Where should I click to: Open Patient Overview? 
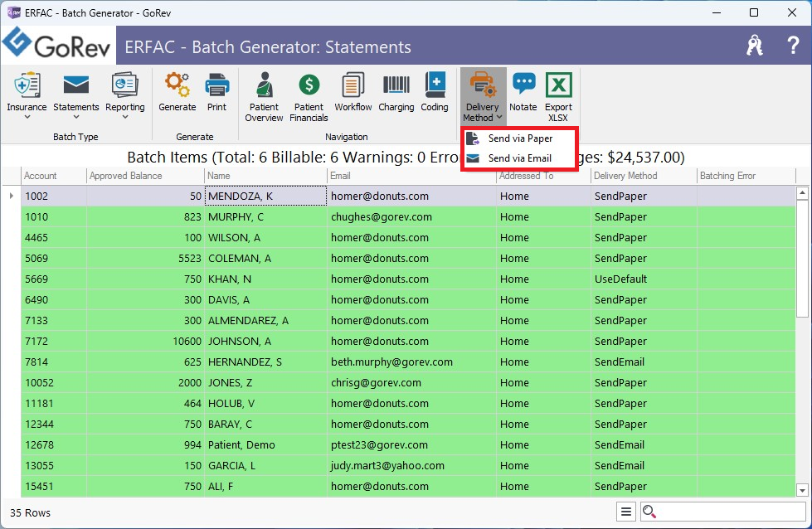coord(264,97)
